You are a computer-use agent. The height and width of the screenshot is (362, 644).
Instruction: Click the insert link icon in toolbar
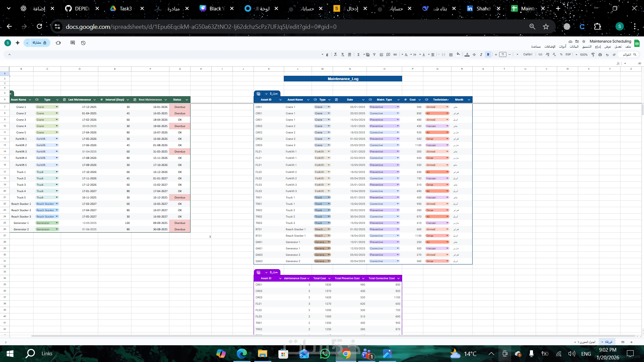click(x=395, y=54)
